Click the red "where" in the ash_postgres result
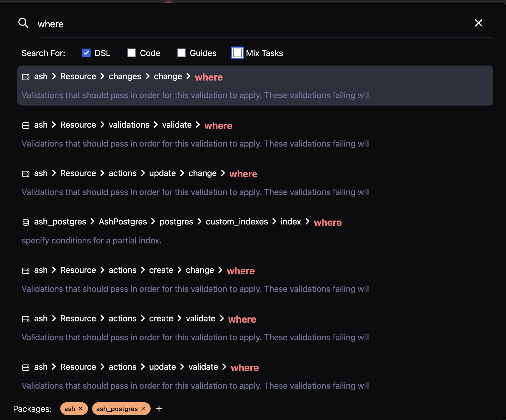This screenshot has height=420, width=506. (328, 222)
